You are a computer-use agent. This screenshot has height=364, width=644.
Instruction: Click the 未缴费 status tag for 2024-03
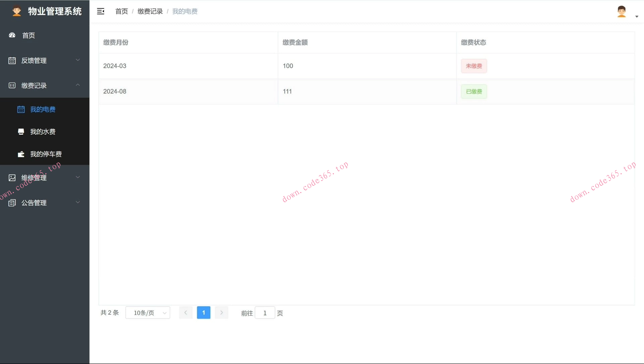coord(474,66)
